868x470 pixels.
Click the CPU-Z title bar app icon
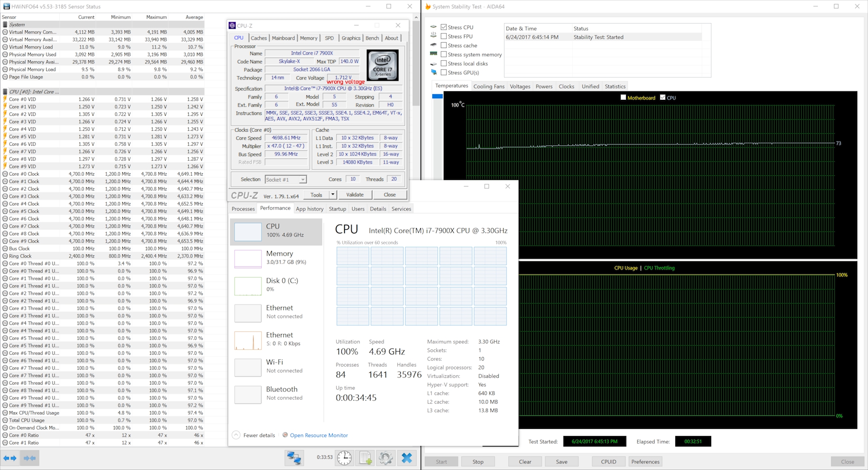[232, 25]
